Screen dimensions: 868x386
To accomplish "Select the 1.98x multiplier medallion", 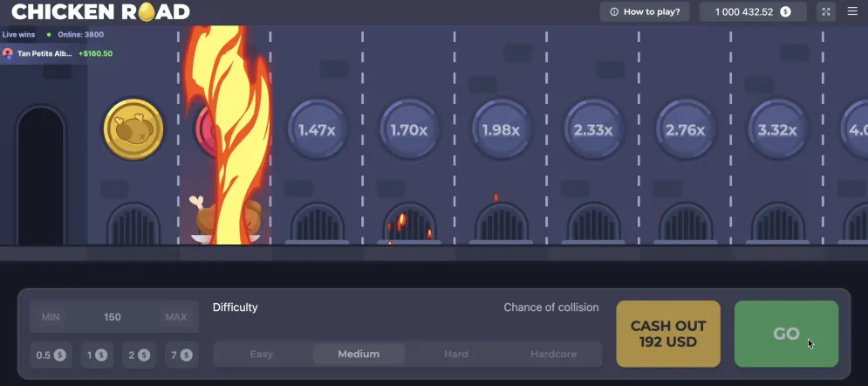I will coord(501,129).
